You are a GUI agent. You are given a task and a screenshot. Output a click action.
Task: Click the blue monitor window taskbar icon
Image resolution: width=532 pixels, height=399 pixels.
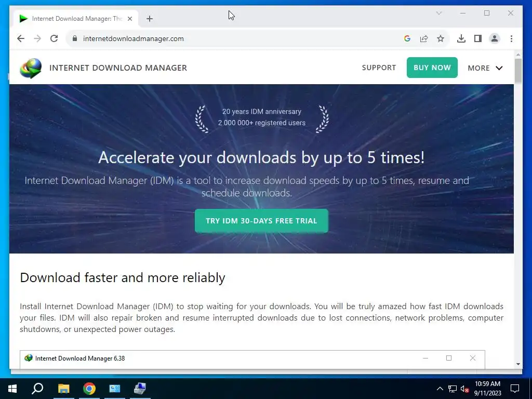pyautogui.click(x=114, y=389)
